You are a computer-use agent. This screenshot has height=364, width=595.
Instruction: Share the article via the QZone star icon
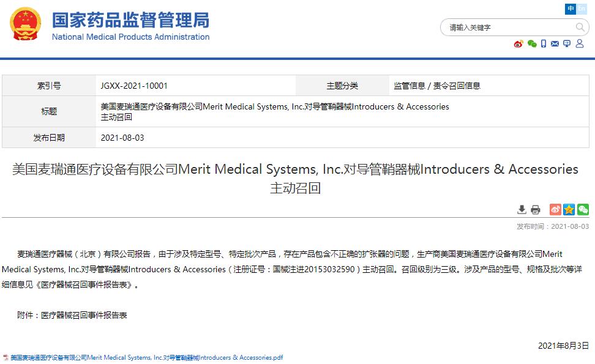point(568,209)
